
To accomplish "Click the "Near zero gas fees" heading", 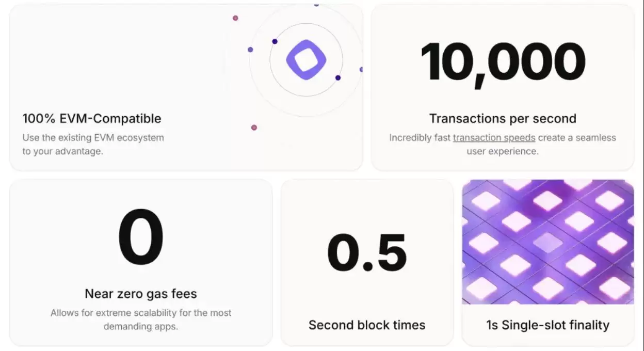I will pyautogui.click(x=141, y=294).
